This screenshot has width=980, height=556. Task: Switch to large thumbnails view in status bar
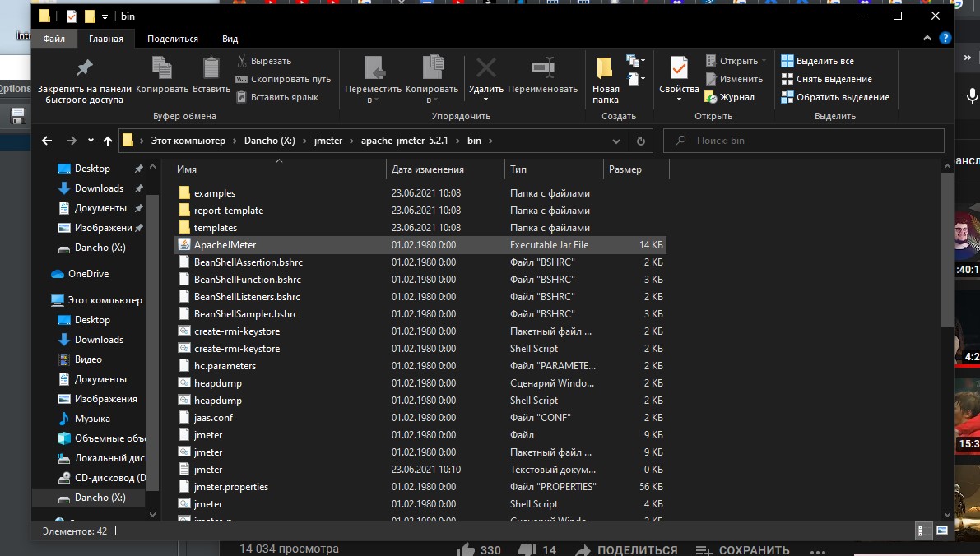(942, 531)
